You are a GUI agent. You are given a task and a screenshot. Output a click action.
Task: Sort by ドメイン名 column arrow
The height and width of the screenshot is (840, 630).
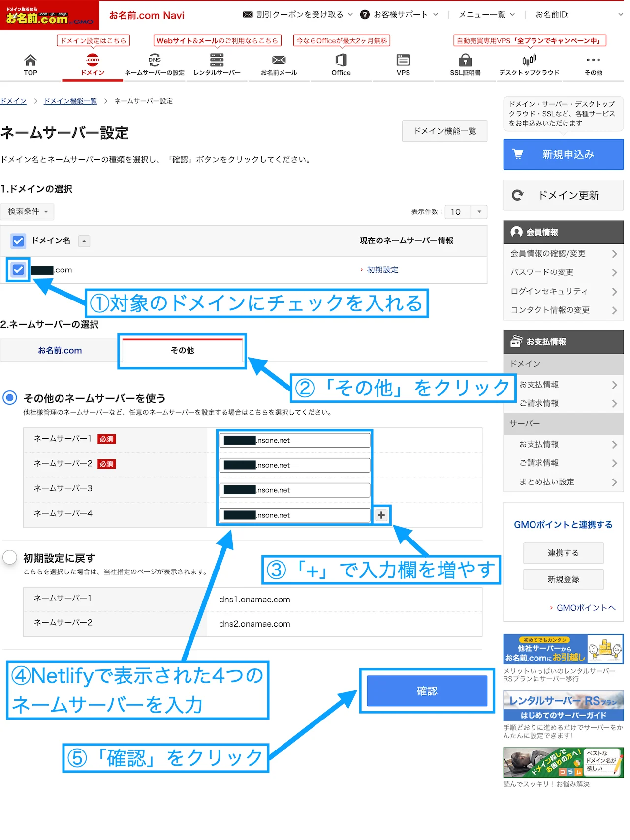coord(84,241)
